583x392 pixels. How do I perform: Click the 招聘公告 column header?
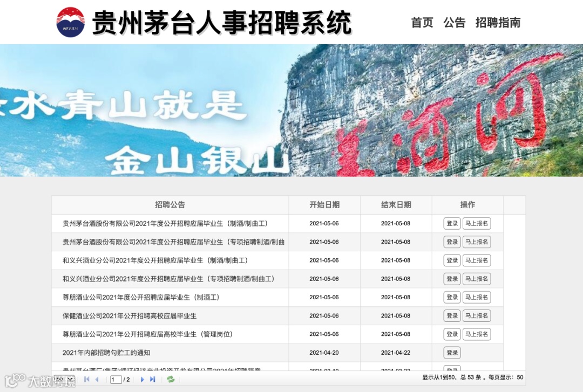tap(170, 205)
